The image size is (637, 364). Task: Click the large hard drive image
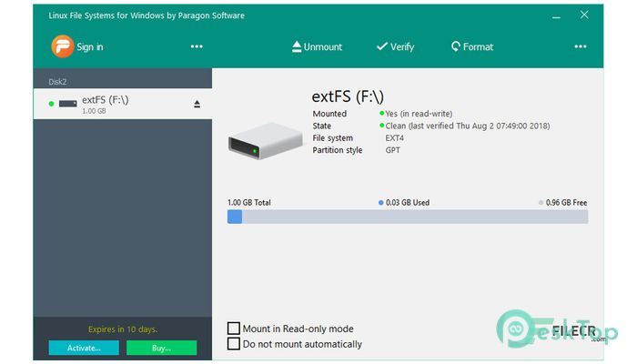(x=266, y=140)
